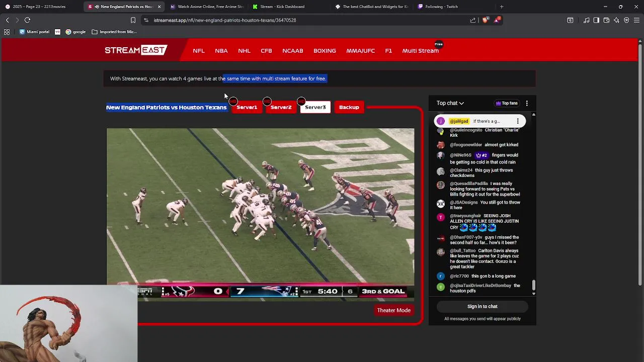The height and width of the screenshot is (362, 644).
Task: Open a new tab with plus button
Action: click(502, 7)
